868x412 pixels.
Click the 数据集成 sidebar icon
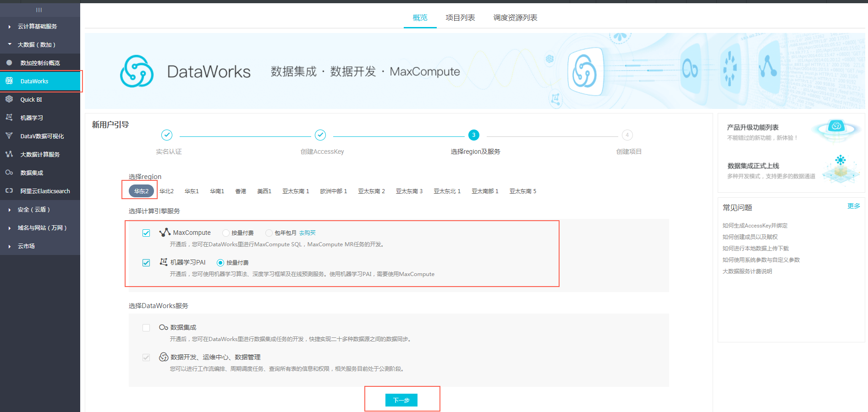click(9, 173)
